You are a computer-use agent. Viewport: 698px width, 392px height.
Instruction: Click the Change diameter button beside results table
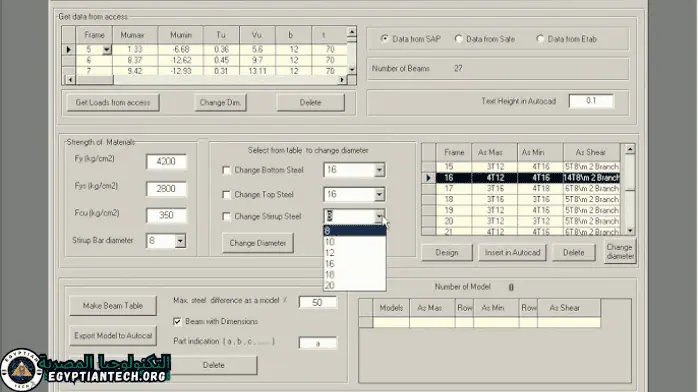tap(620, 251)
